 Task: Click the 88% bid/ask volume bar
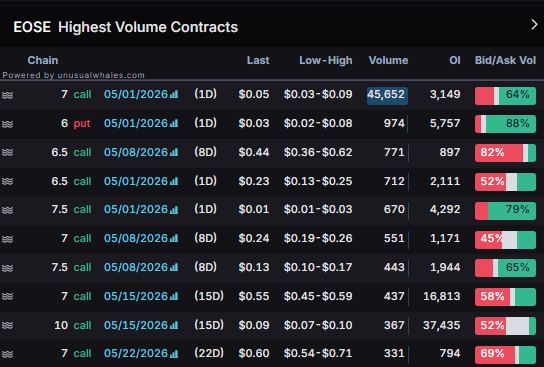tap(505, 124)
